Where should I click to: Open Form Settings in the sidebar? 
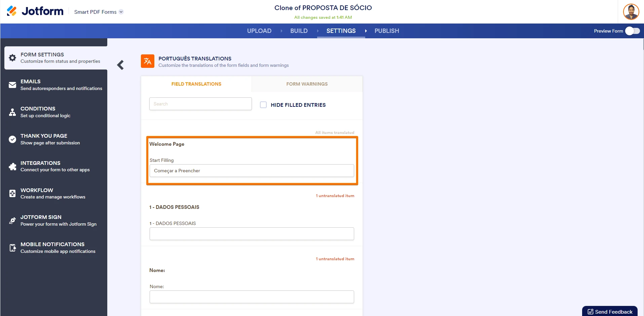click(12, 58)
